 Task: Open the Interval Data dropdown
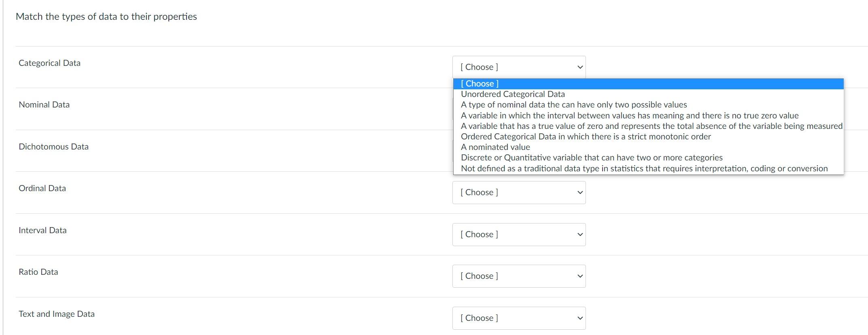pos(519,234)
